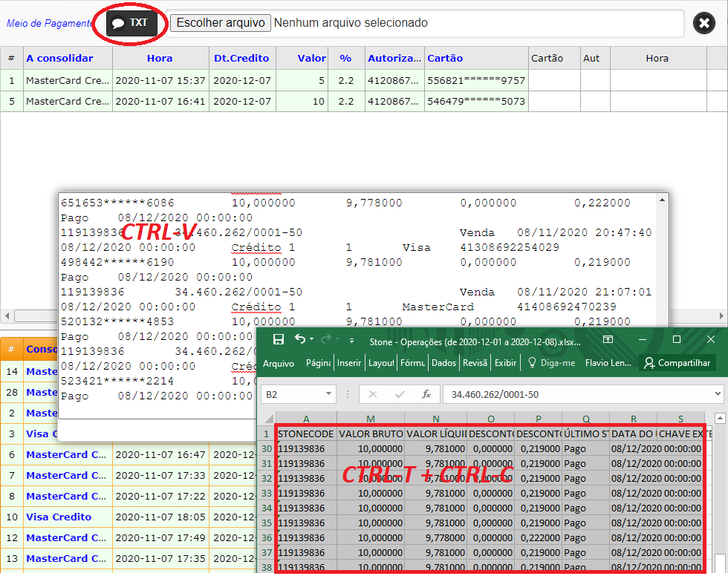The height and width of the screenshot is (576, 728).
Task: Click the Diga-me lightbulb search in Excel
Action: 551,363
